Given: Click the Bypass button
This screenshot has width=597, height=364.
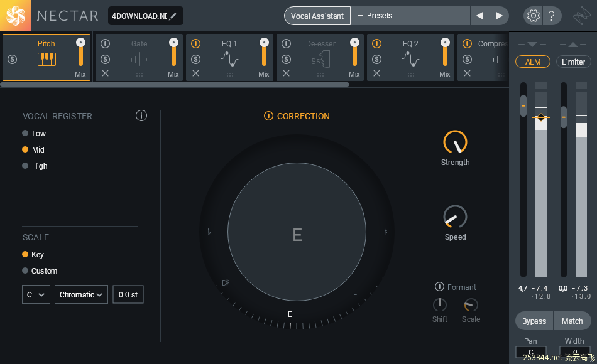Looking at the screenshot, I should [534, 321].
